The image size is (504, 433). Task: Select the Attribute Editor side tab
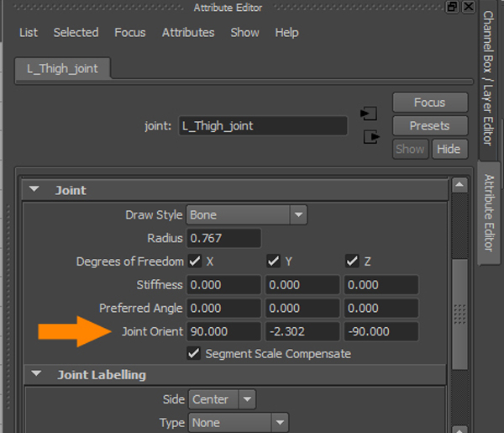(x=489, y=213)
